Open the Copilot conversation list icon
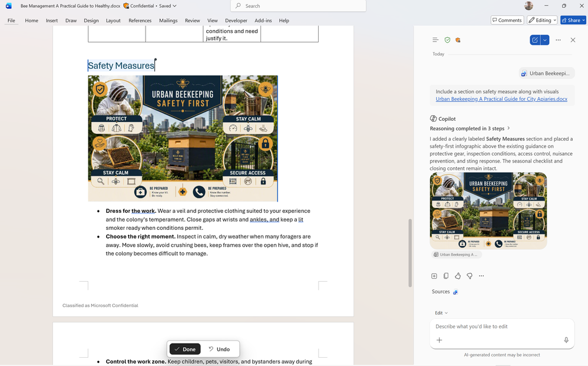The height and width of the screenshot is (366, 588). tap(435, 39)
